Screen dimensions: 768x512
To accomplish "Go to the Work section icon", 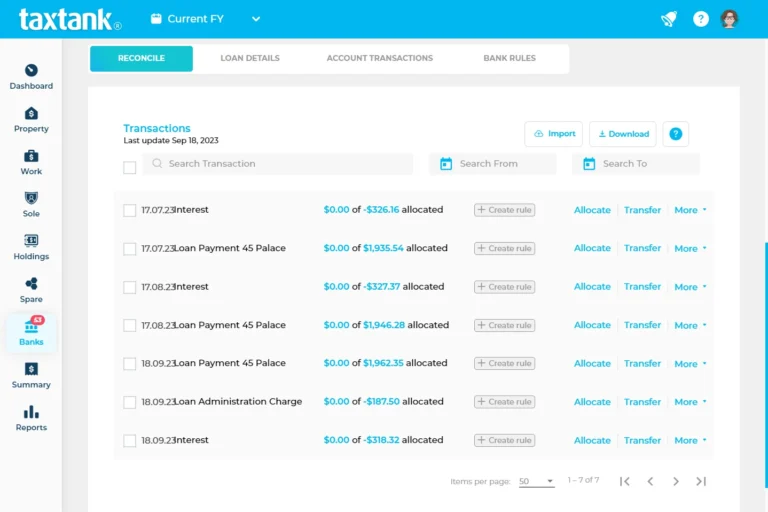I will pyautogui.click(x=31, y=156).
